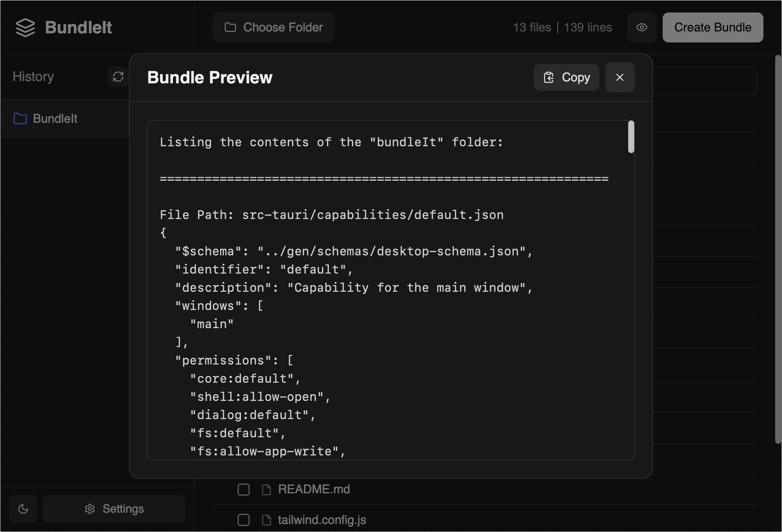The image size is (782, 532).
Task: Click the Create Bundle button
Action: tap(712, 28)
